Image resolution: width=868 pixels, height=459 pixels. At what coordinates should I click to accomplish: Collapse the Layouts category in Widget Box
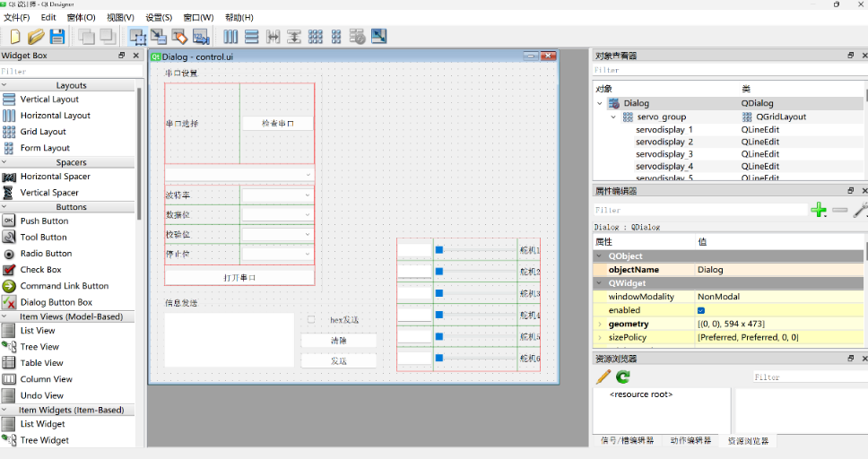pyautogui.click(x=4, y=85)
